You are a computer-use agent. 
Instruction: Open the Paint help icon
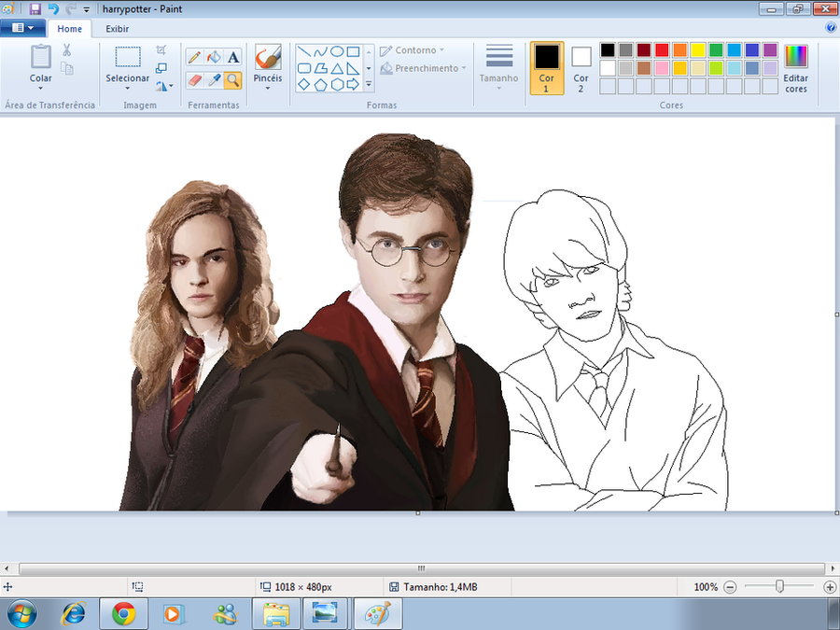pyautogui.click(x=831, y=28)
